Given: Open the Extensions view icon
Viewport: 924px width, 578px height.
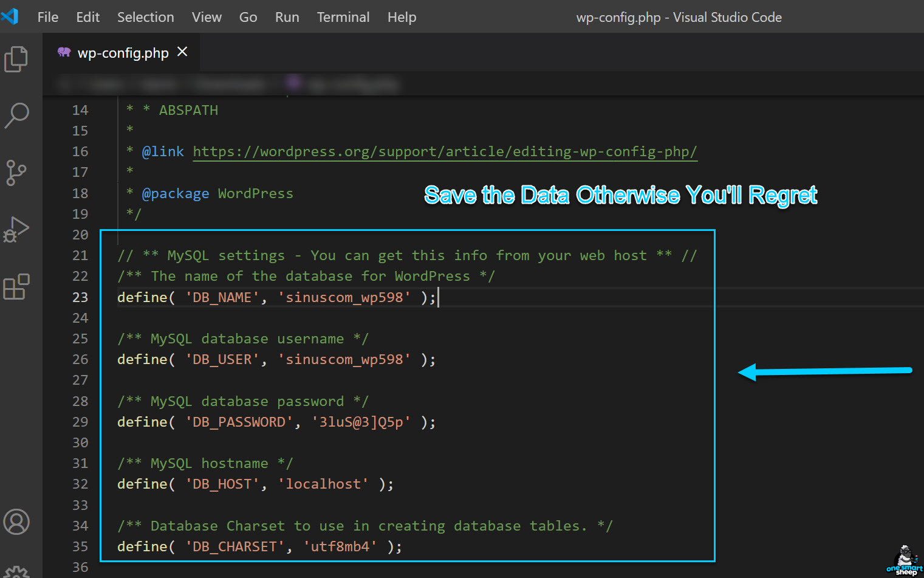Looking at the screenshot, I should tap(16, 287).
